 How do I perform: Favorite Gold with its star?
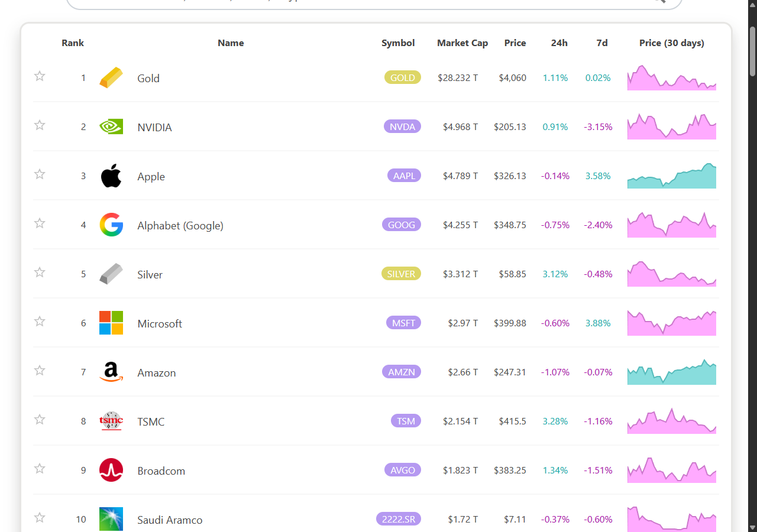(x=40, y=76)
